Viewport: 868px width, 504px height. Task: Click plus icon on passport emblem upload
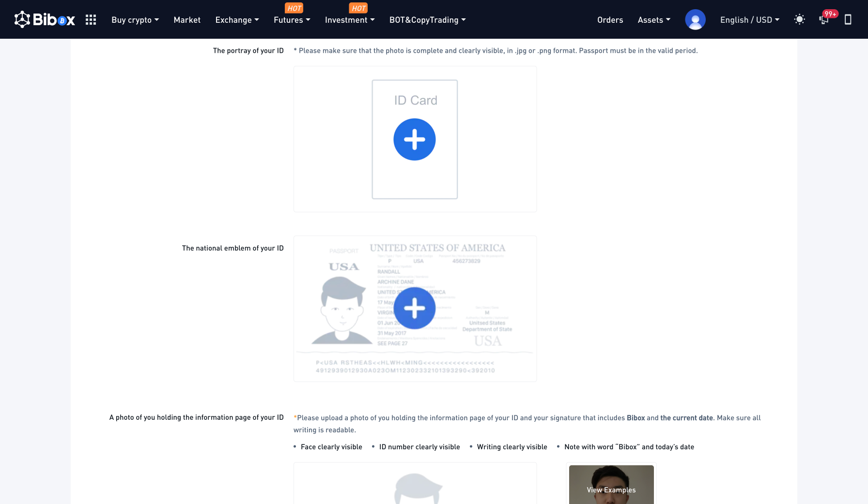414,308
